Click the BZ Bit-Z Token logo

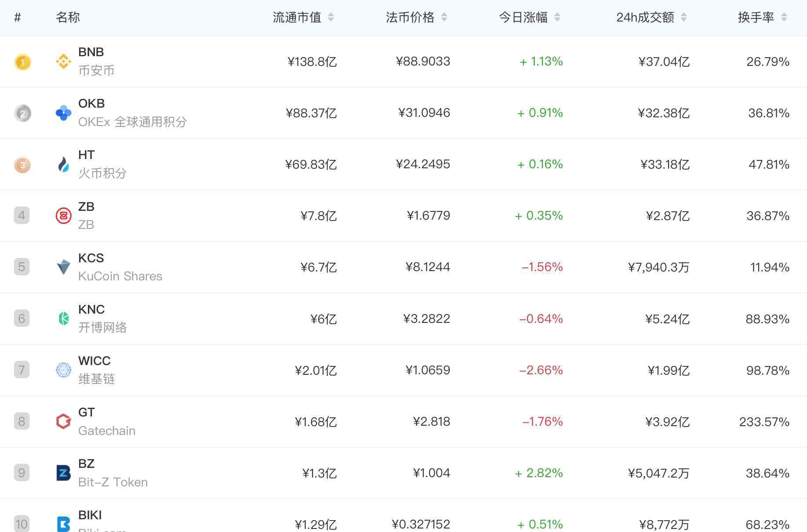(x=64, y=473)
